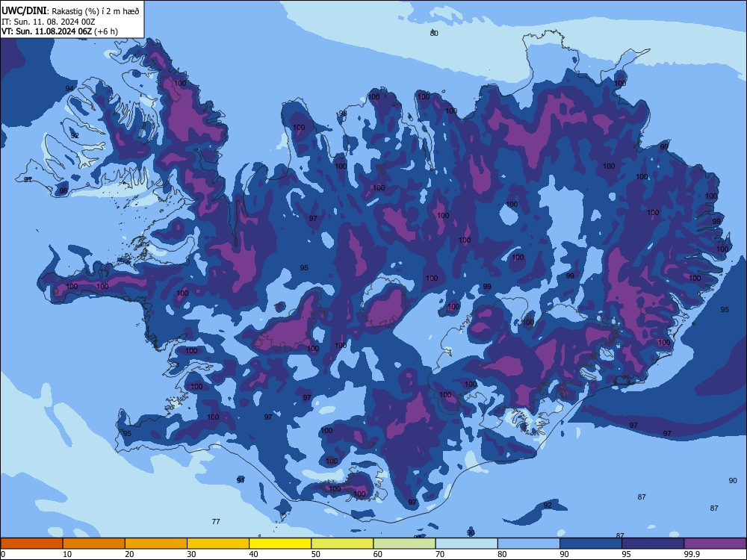The height and width of the screenshot is (560, 747).
Task: Click the legend tick label "99.9"
Action: pos(692,554)
